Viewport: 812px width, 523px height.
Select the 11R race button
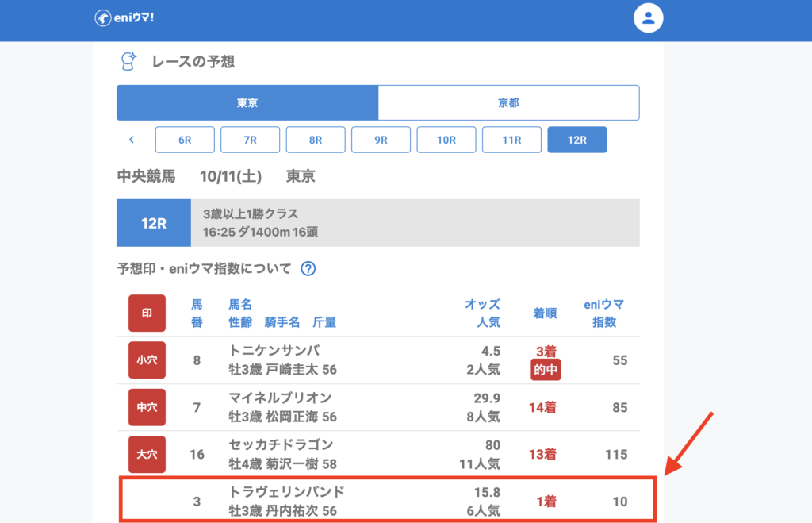point(511,140)
